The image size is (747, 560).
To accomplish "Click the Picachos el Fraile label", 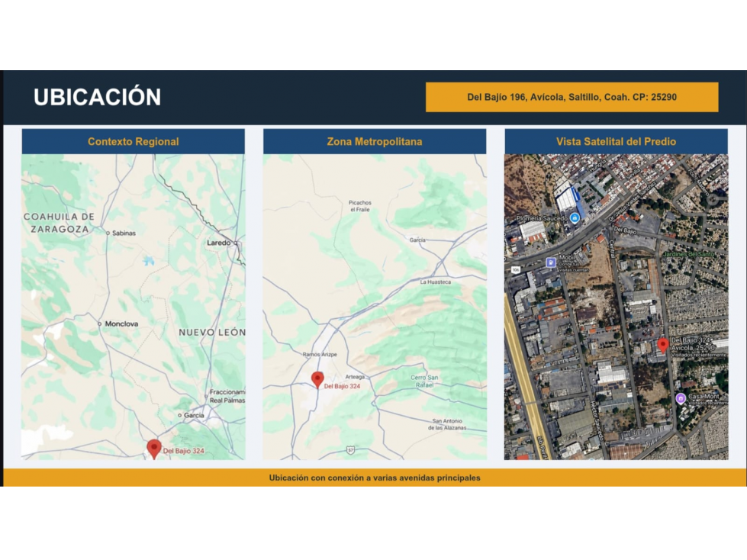I will [359, 206].
